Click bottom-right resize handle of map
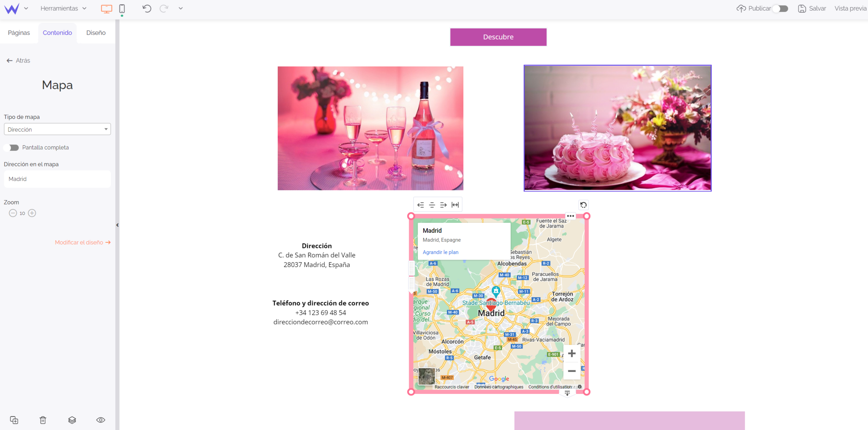Image resolution: width=868 pixels, height=430 pixels. coord(587,392)
